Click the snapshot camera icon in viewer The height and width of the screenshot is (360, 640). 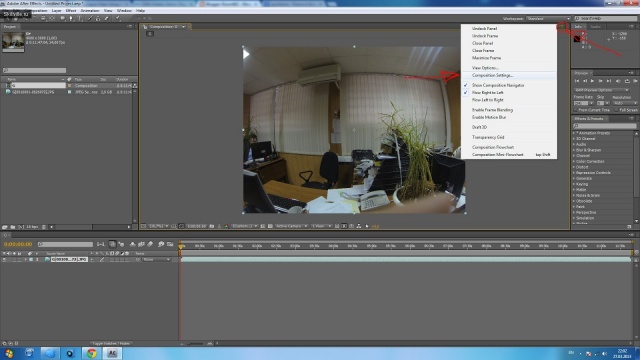tap(212, 226)
